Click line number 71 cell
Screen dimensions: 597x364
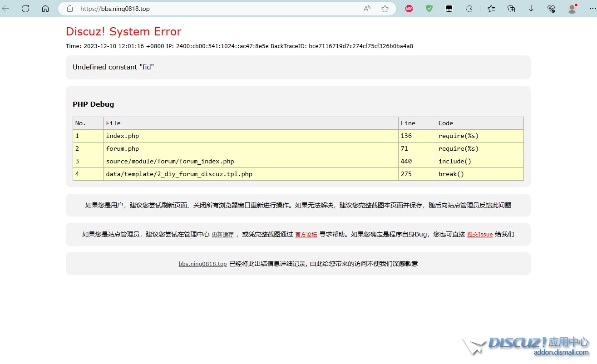pos(417,148)
